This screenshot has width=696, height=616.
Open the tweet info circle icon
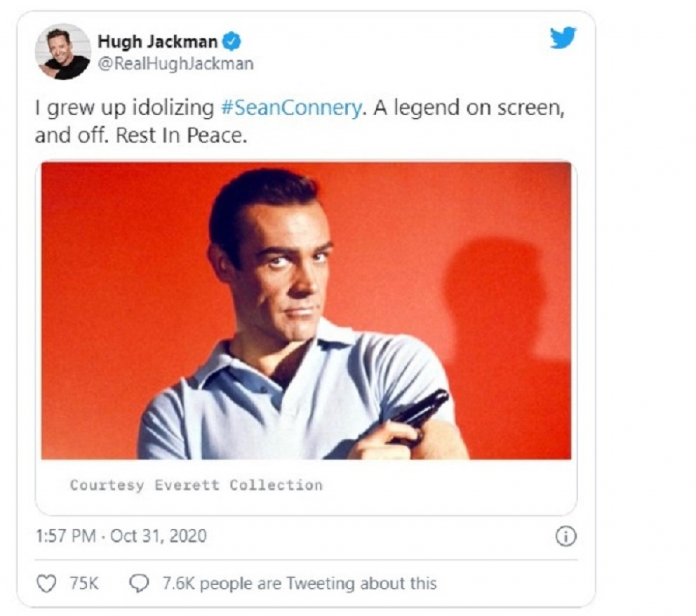565,537
